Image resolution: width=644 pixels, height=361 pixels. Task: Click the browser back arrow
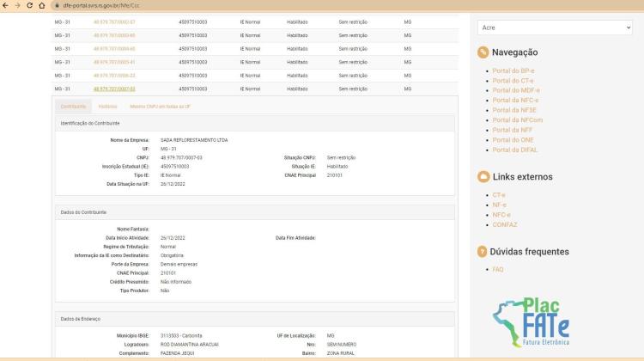tap(5, 6)
